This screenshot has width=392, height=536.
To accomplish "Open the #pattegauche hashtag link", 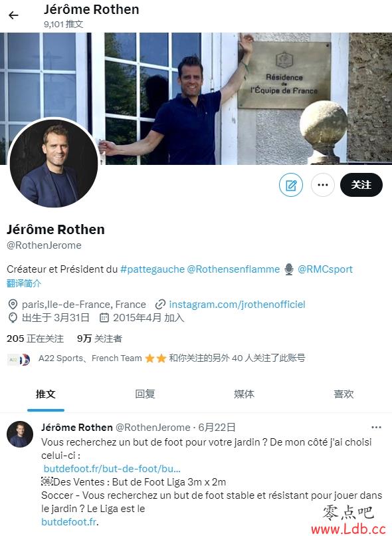I will point(152,269).
